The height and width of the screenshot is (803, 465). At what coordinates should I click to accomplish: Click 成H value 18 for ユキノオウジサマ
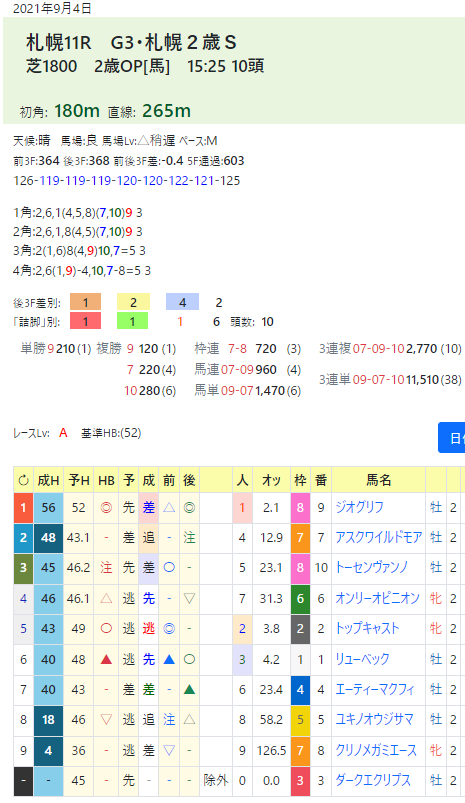point(48,720)
